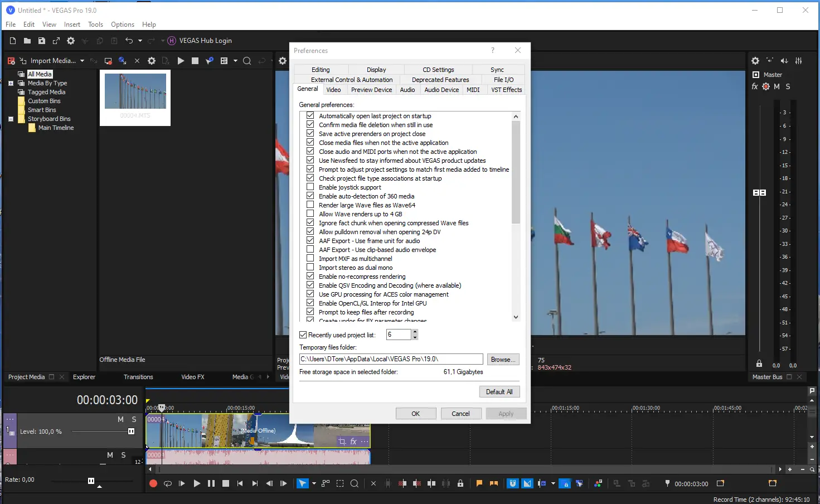
Task: Select the Normal Edit Tool arrow
Action: tap(303, 484)
